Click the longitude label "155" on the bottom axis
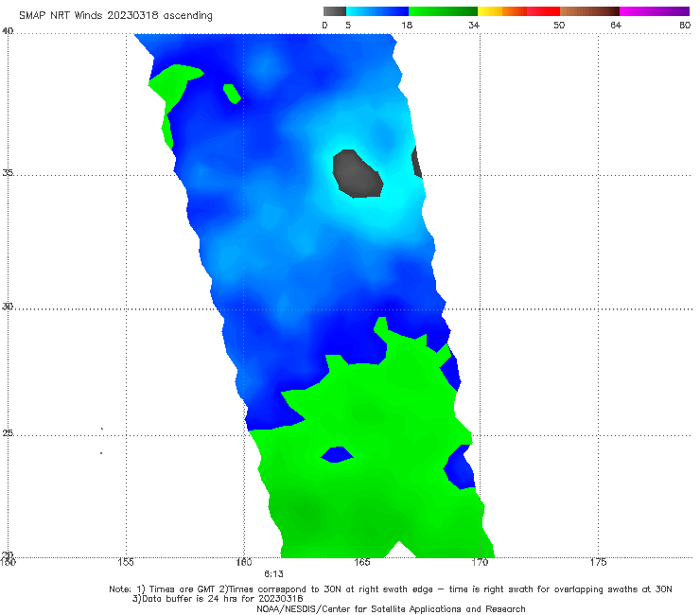This screenshot has height=615, width=700. click(126, 562)
